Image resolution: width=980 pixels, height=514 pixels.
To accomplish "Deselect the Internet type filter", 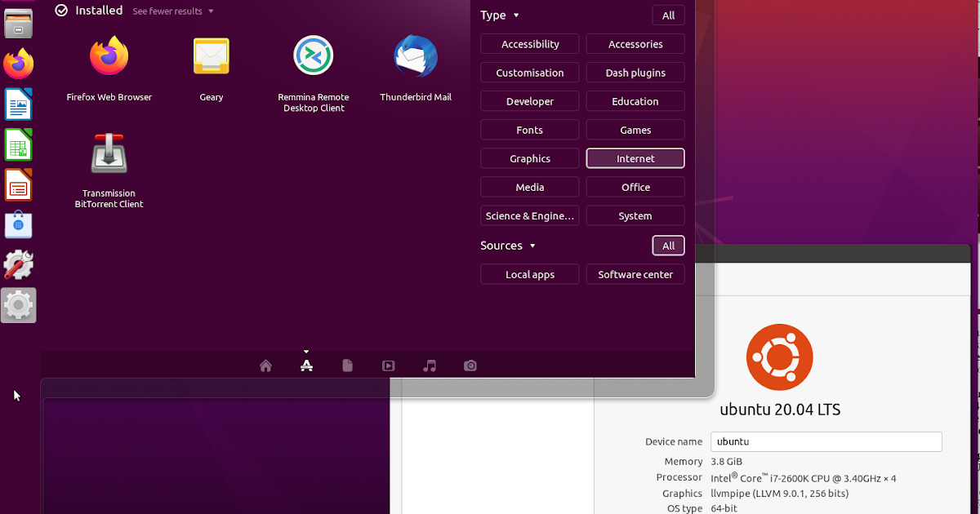I will (x=635, y=158).
